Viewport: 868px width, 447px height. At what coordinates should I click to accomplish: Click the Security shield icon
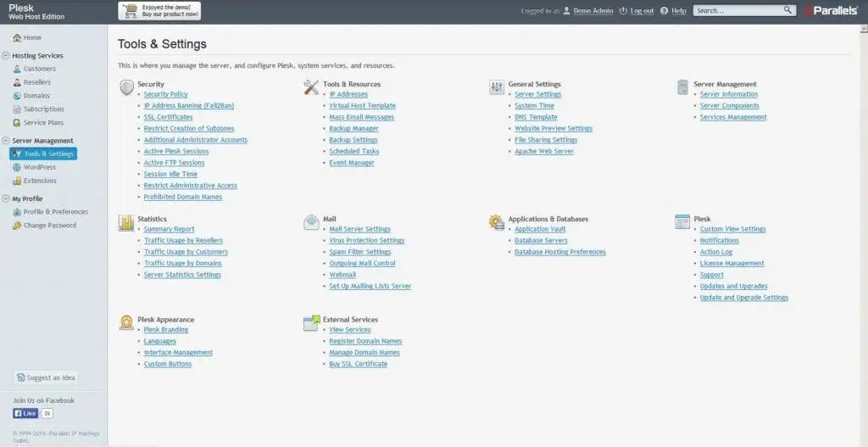point(126,87)
